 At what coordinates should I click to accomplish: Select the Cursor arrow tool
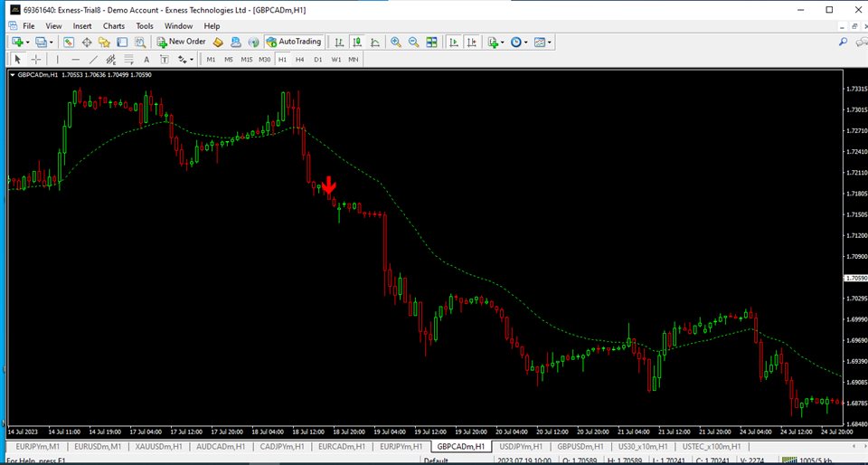click(x=18, y=59)
